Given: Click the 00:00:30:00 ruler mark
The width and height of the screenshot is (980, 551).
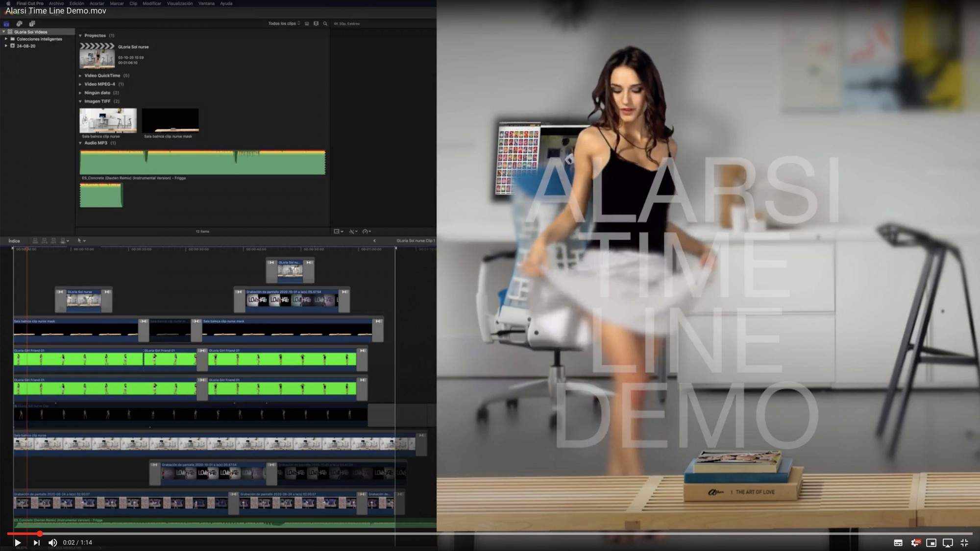Looking at the screenshot, I should pos(198,249).
